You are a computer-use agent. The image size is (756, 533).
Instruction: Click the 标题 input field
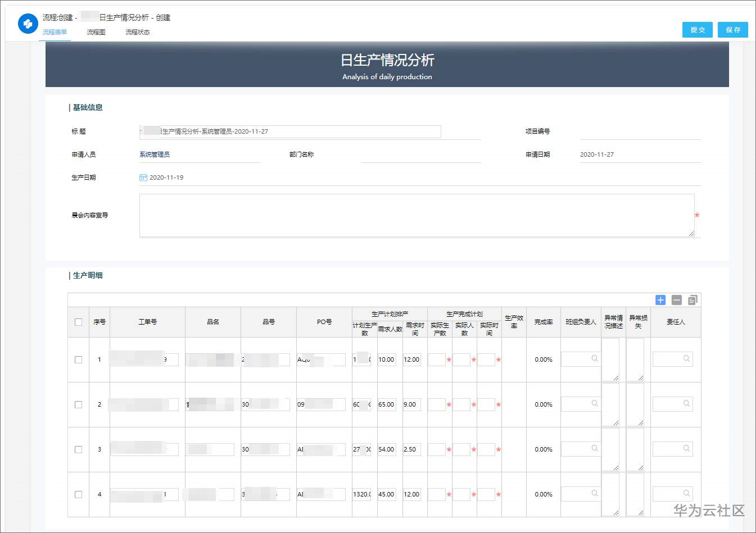(x=290, y=131)
